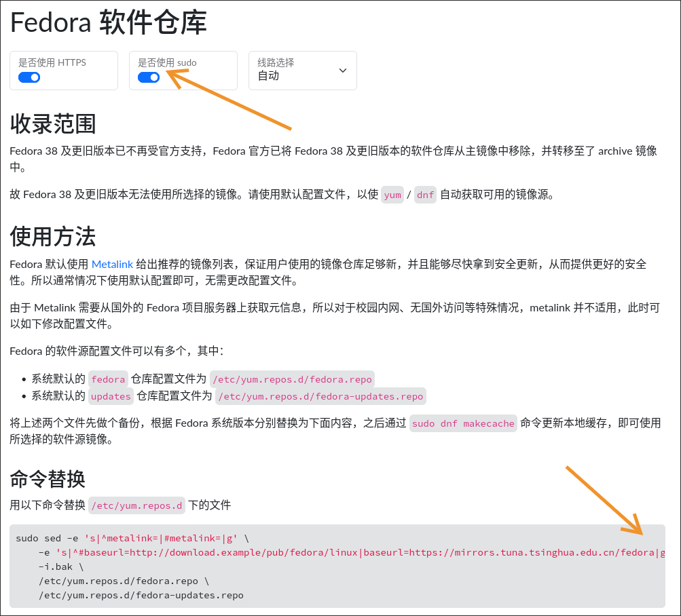Click the /etc/yum.repos.d/fedora-updates.repo inline code
The height and width of the screenshot is (616, 681).
pos(320,396)
